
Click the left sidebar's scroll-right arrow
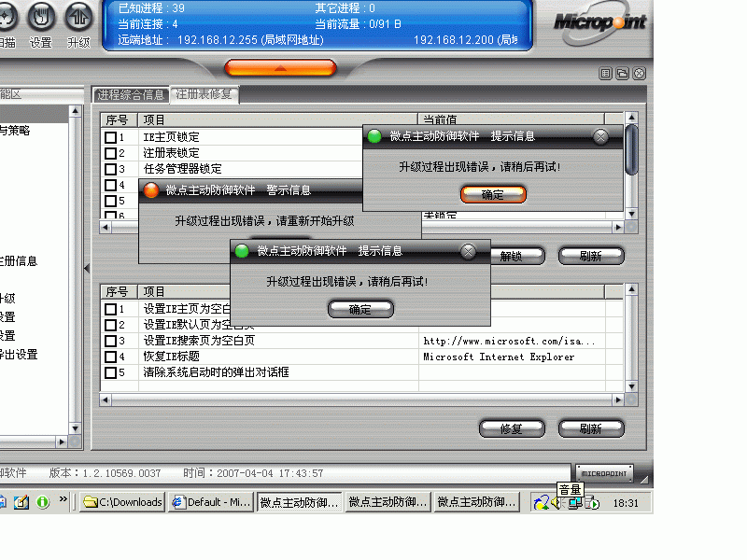point(62,441)
